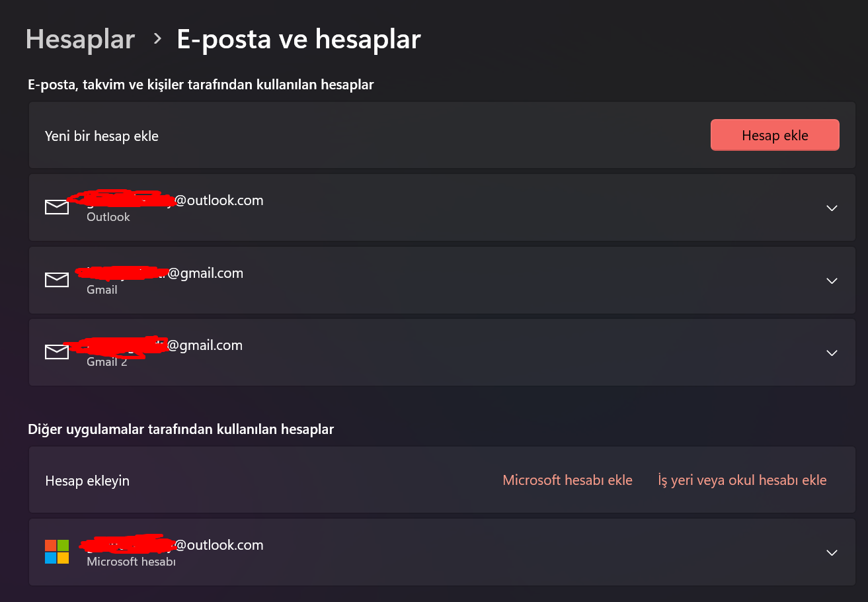Expand the Gmail 2 account chevron

pyautogui.click(x=832, y=353)
